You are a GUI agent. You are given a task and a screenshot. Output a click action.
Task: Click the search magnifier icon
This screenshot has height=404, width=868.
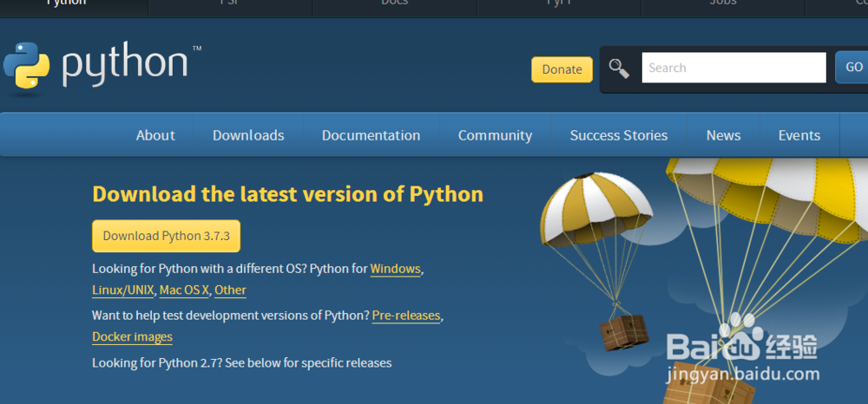(x=619, y=68)
